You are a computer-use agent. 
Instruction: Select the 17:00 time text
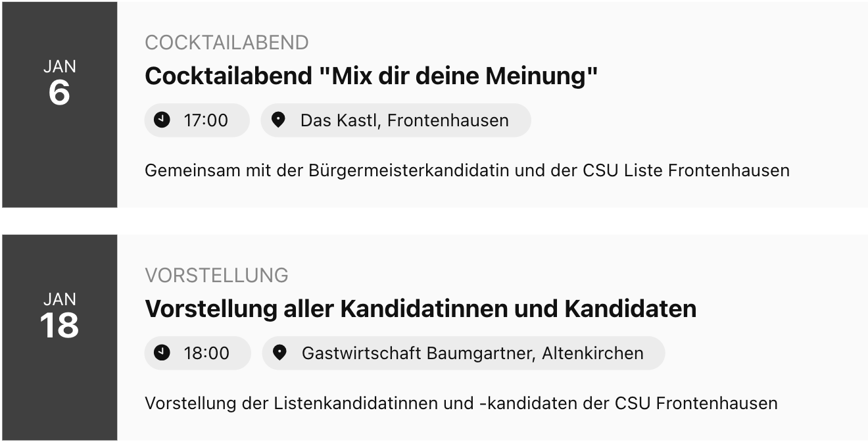[x=206, y=120]
